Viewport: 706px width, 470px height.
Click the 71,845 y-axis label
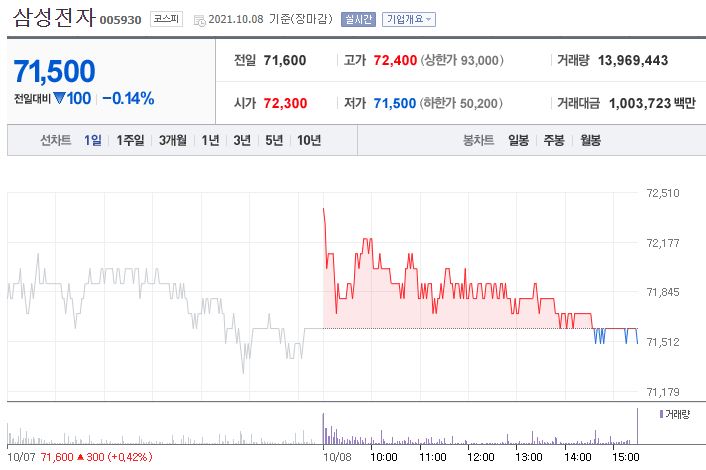[663, 292]
